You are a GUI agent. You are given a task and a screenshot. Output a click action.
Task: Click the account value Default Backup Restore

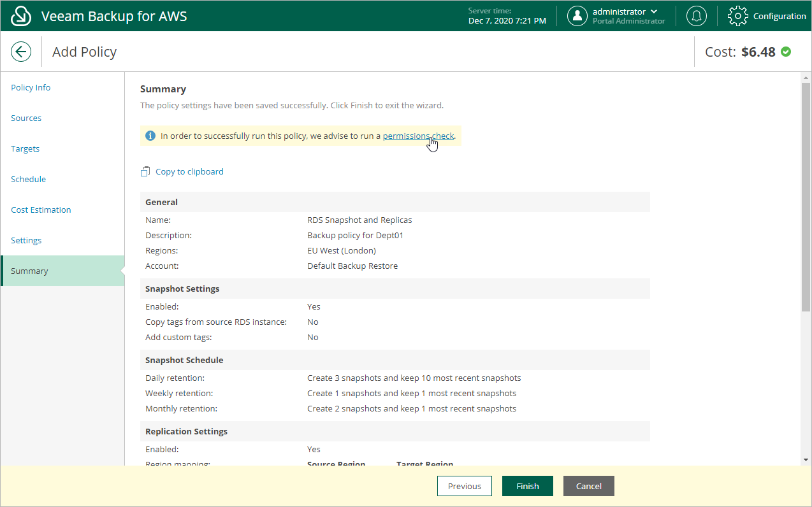pyautogui.click(x=352, y=266)
